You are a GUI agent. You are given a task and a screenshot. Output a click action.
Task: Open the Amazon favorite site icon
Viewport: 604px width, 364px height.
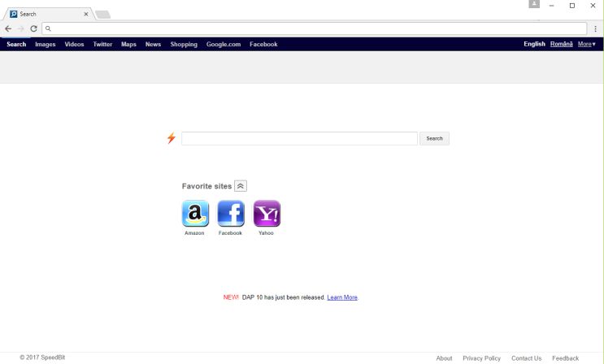[195, 213]
